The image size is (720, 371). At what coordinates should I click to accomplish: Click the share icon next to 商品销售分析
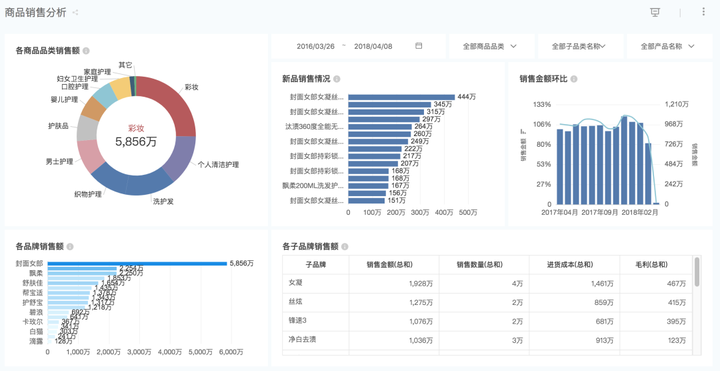pos(75,13)
